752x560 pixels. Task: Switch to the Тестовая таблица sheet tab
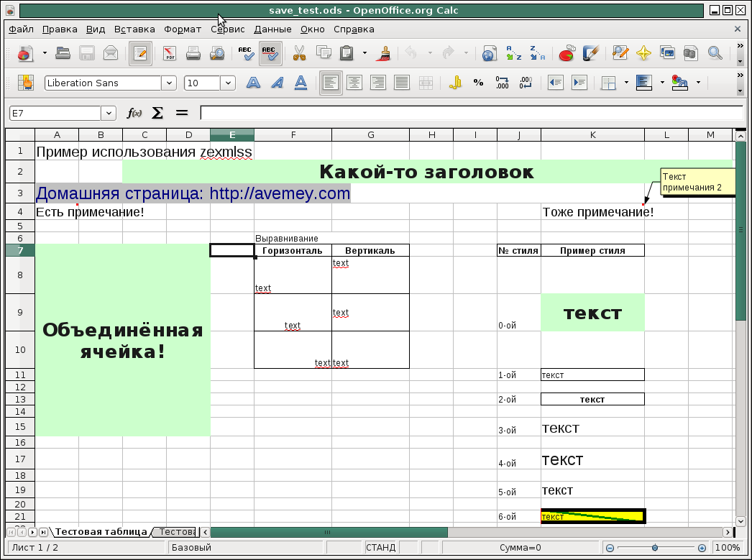tap(101, 532)
